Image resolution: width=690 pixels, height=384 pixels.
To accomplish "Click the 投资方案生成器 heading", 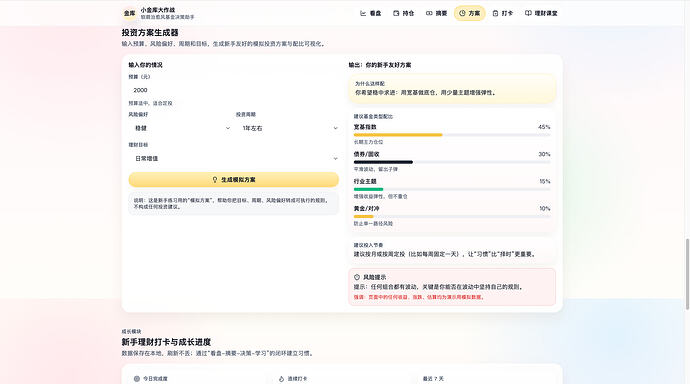I will [x=150, y=33].
